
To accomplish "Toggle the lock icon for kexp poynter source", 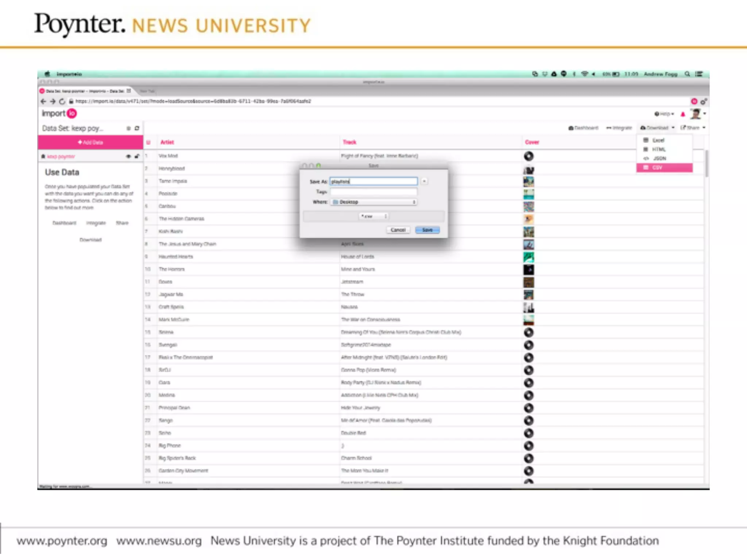I will coord(137,156).
